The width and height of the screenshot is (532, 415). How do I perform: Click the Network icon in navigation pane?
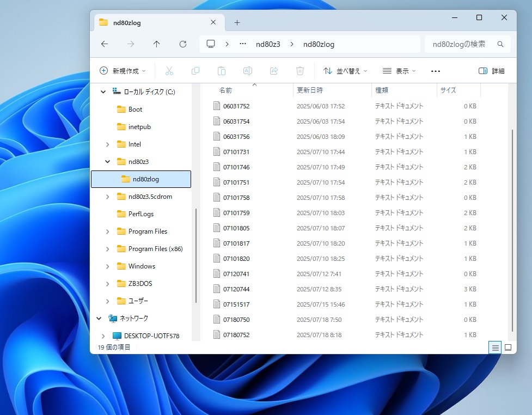click(x=113, y=318)
